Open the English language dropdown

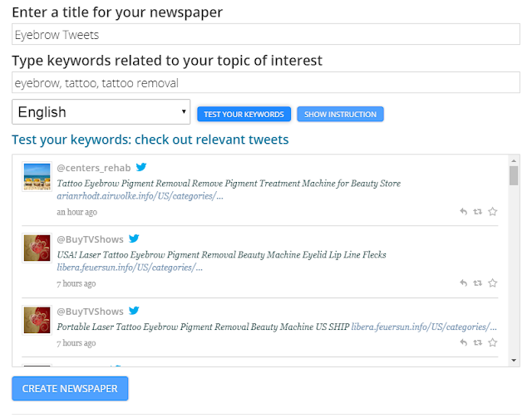point(101,112)
